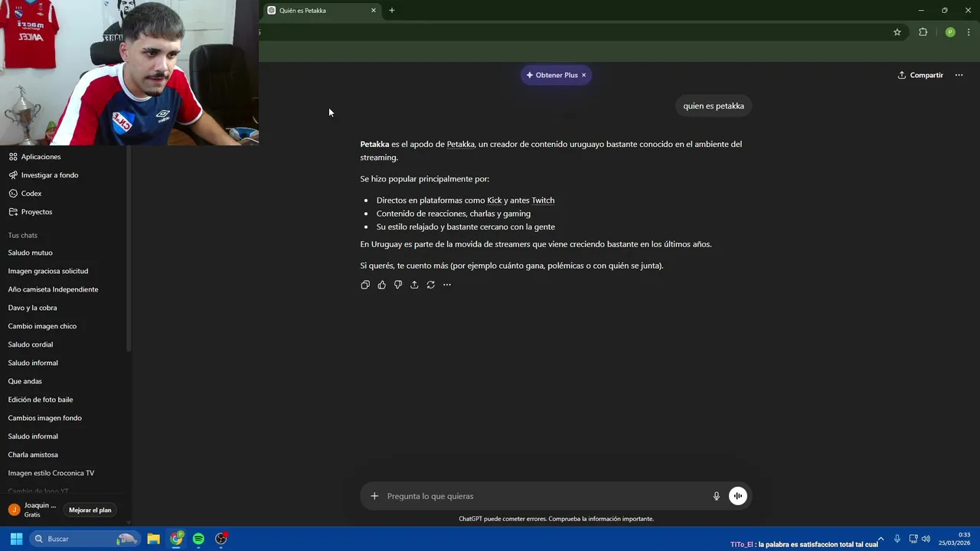Start voice mode with the waveform button

[x=737, y=496]
